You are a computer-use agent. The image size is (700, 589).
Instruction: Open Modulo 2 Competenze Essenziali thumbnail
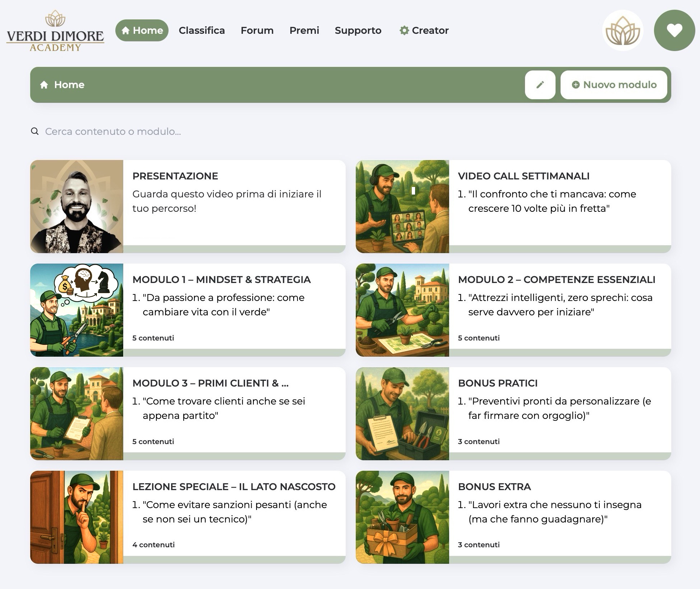[402, 310]
